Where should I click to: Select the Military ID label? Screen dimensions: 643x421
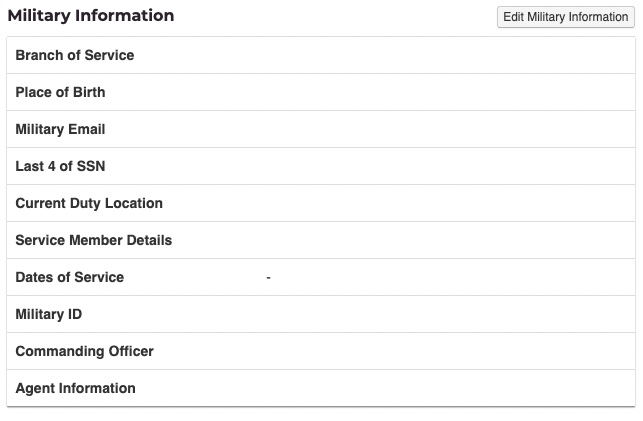49,314
